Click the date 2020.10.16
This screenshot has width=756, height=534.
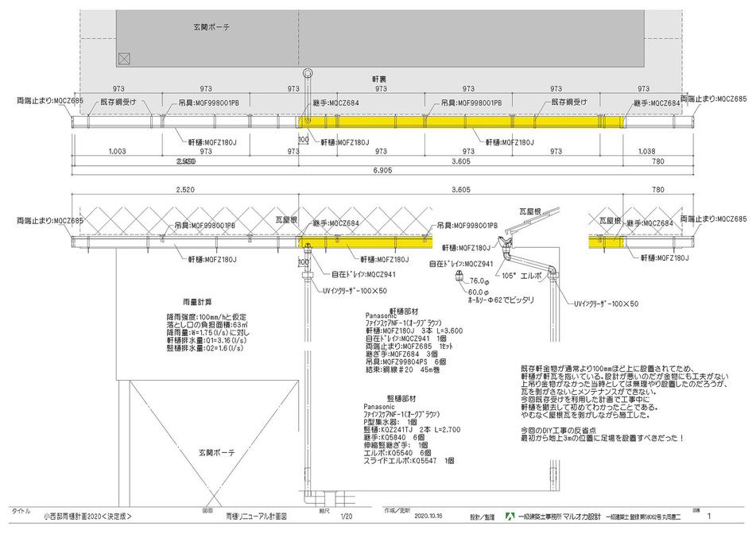pyautogui.click(x=428, y=517)
